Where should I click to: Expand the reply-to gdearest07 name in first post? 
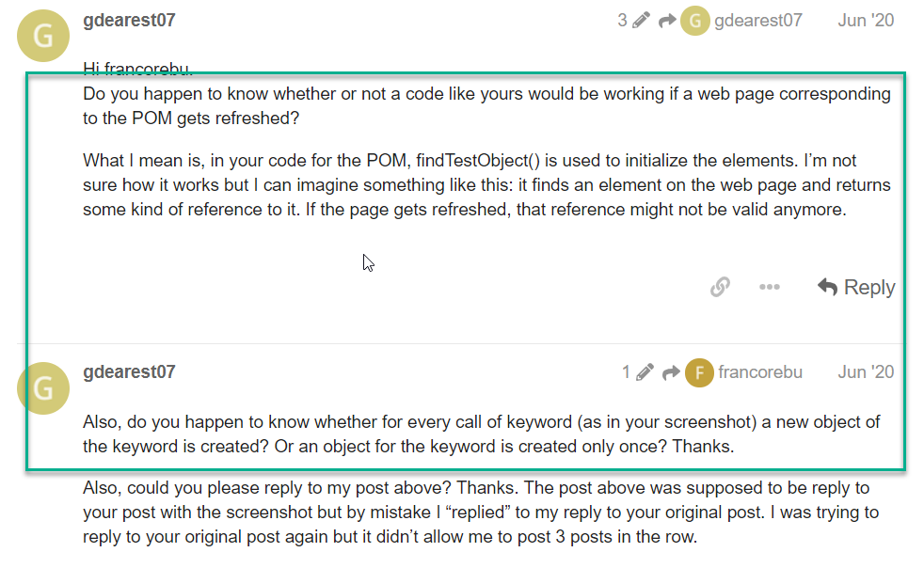click(x=757, y=20)
